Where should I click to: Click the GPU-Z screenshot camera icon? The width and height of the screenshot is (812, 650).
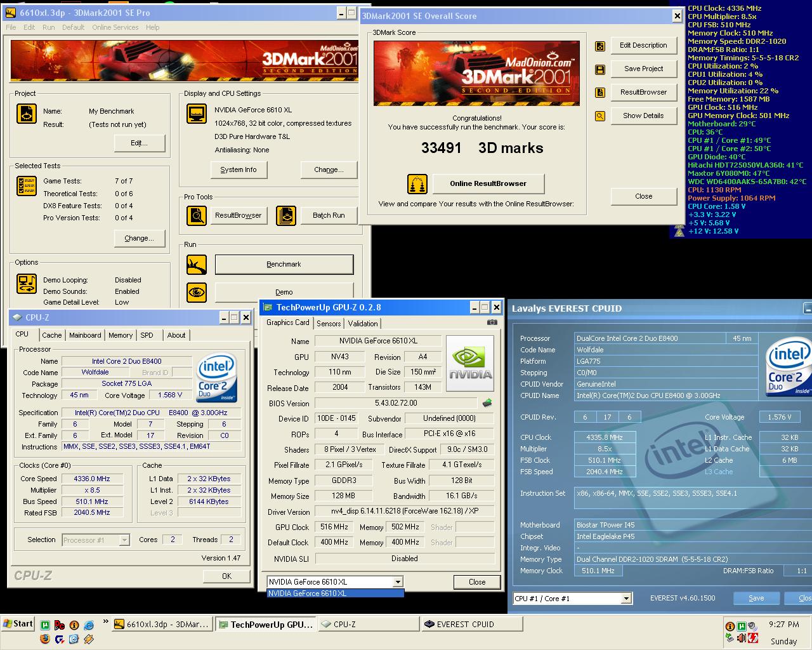(492, 322)
